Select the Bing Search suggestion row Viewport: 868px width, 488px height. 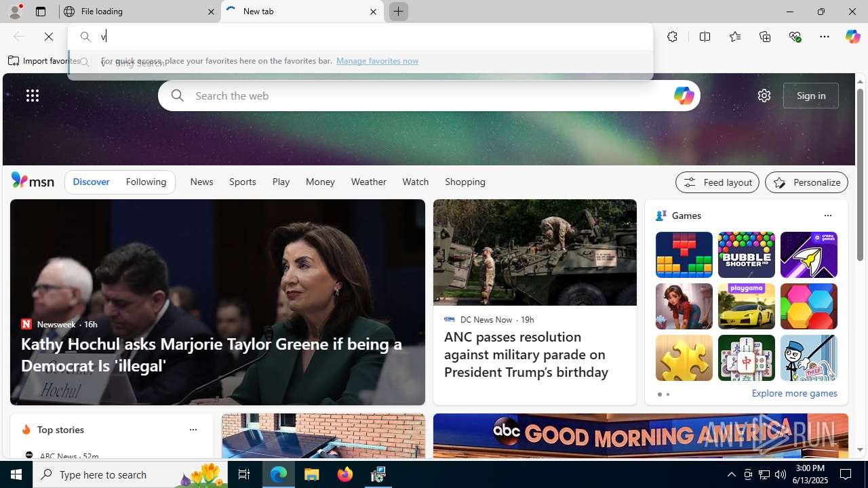click(x=360, y=63)
